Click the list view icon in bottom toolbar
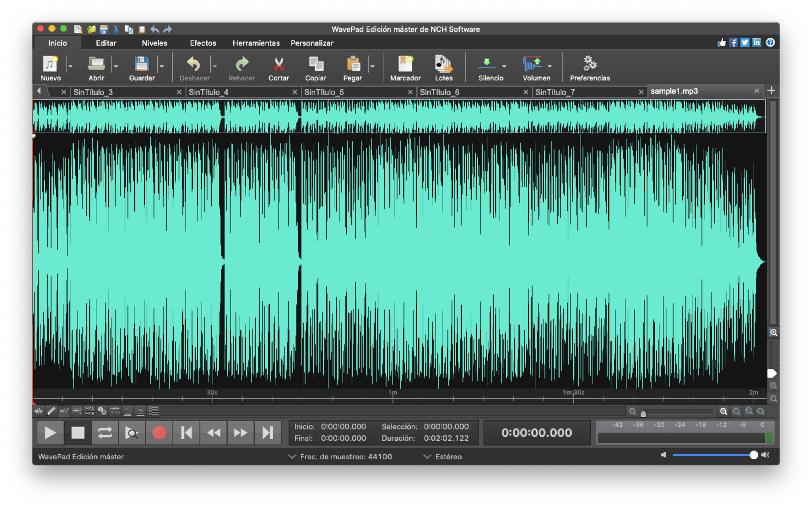The width and height of the screenshot is (812, 508). click(153, 411)
